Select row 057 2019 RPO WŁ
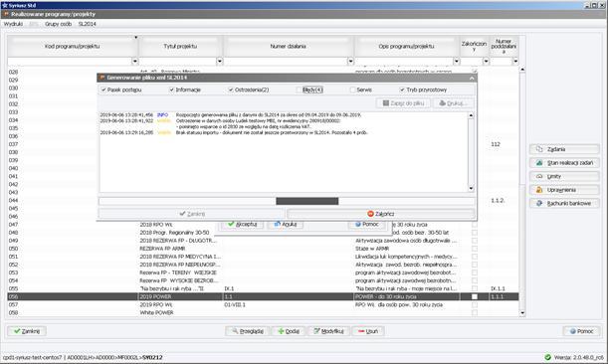 tap(263, 304)
